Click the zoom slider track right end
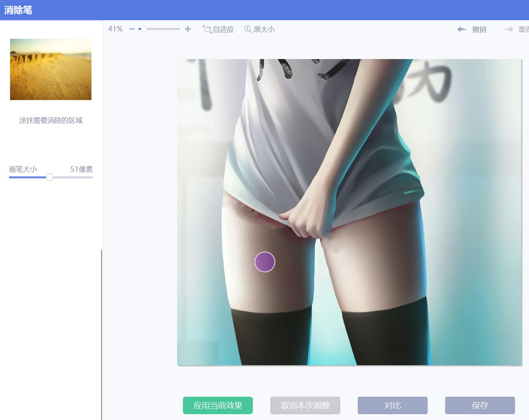The width and height of the screenshot is (529, 420). coord(178,29)
